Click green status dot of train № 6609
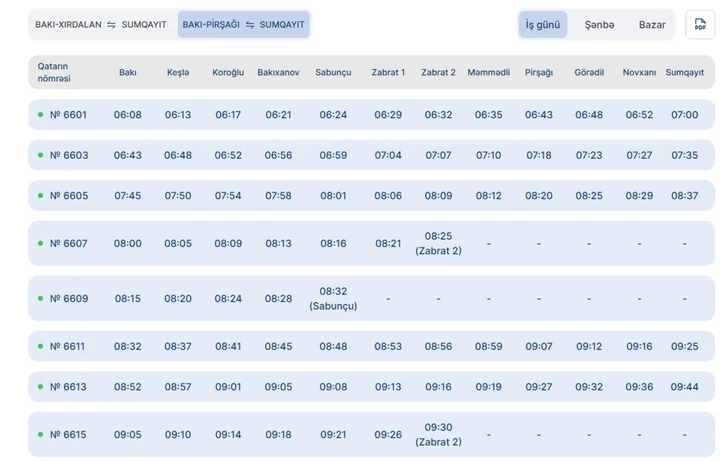Viewport: 728px width, 462px height. (40, 299)
